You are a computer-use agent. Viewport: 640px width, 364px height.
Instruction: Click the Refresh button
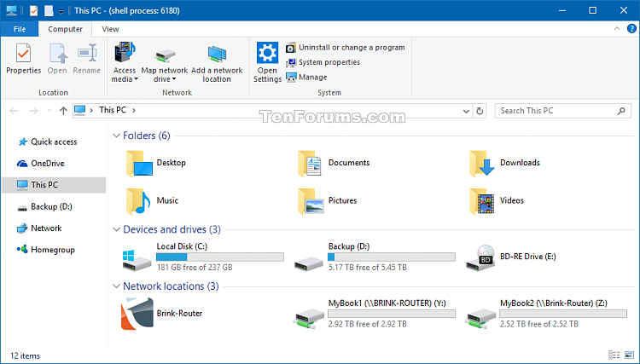(x=480, y=111)
